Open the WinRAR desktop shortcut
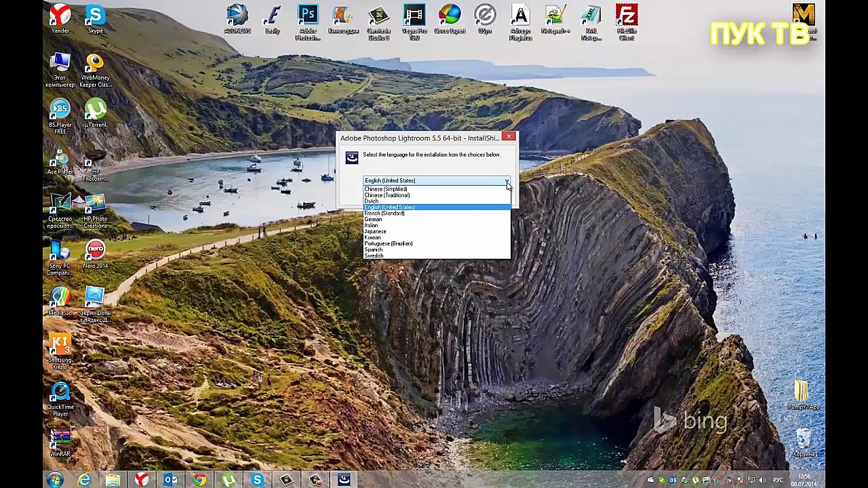This screenshot has height=488, width=868. pyautogui.click(x=60, y=443)
